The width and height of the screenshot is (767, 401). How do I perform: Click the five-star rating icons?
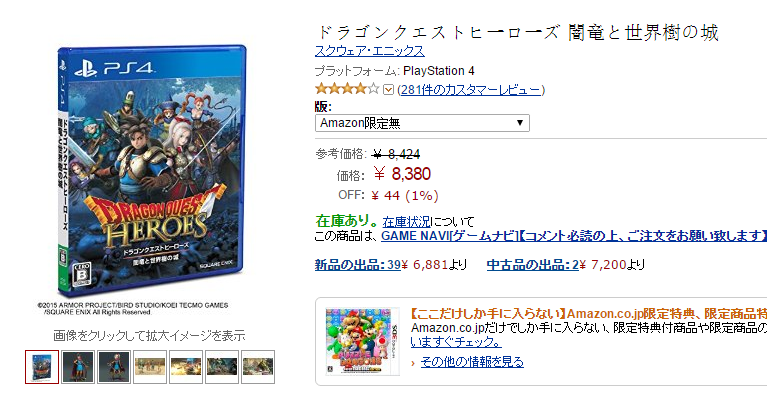tap(347, 89)
